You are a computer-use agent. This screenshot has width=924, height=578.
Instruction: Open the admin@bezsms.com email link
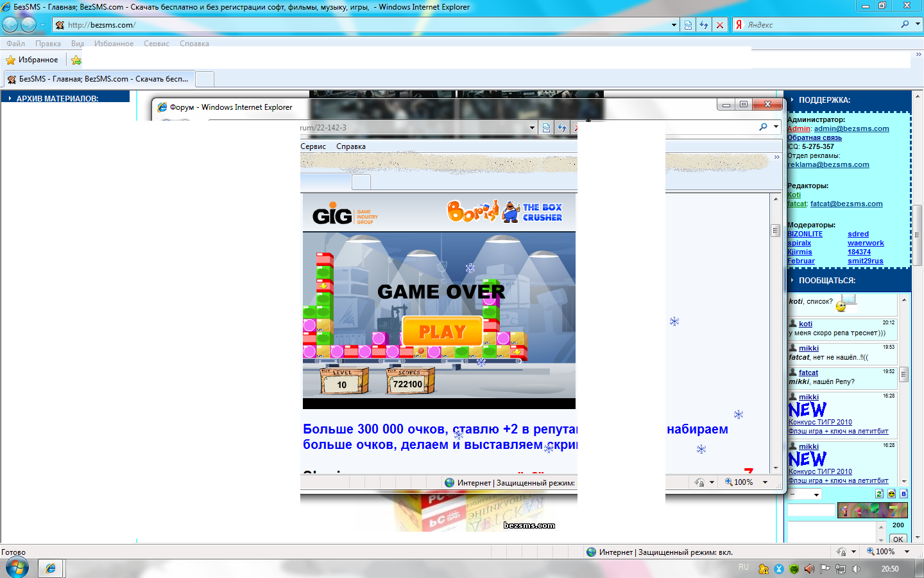(x=851, y=128)
